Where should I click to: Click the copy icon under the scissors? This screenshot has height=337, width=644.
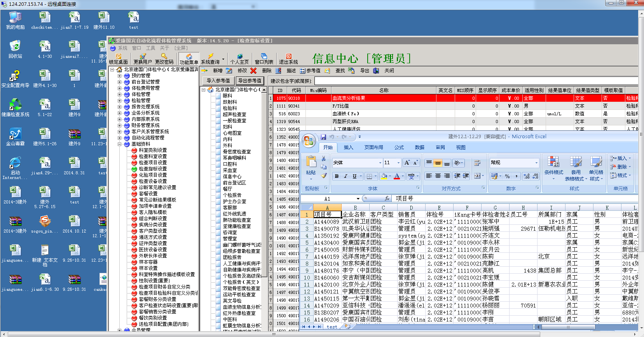[x=323, y=167]
